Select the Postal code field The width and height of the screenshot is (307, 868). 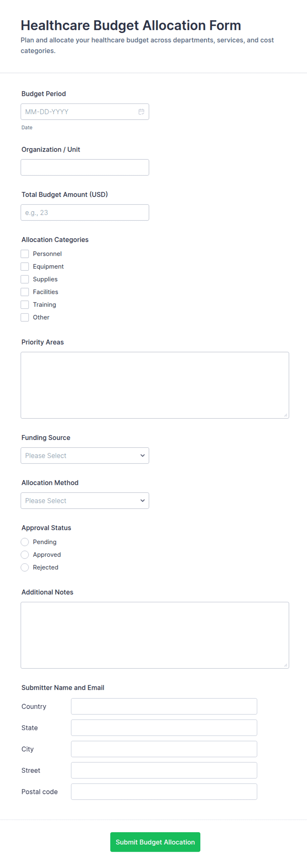pyautogui.click(x=164, y=792)
